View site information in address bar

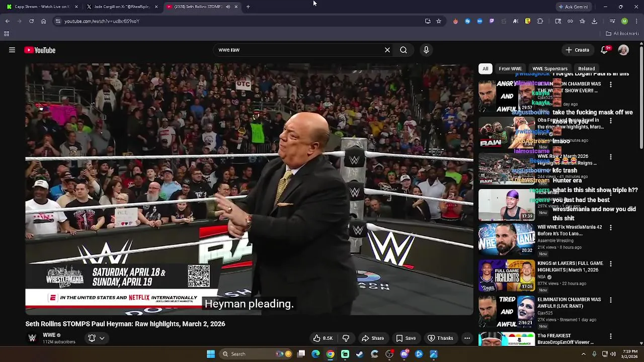coord(58,21)
